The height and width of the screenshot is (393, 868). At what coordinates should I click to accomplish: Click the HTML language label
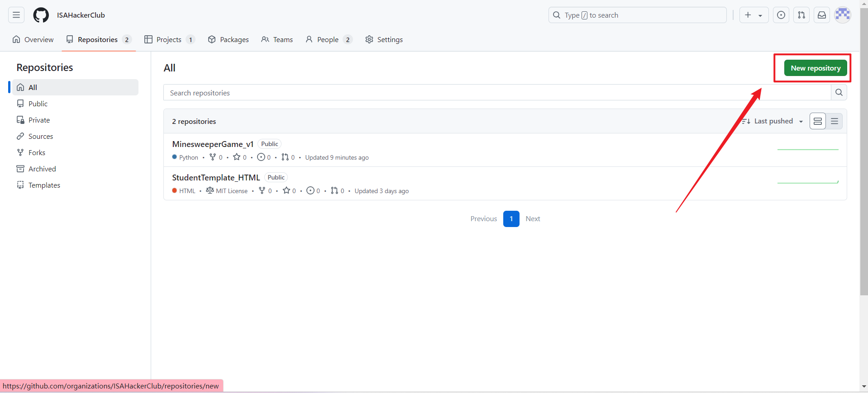pyautogui.click(x=184, y=191)
